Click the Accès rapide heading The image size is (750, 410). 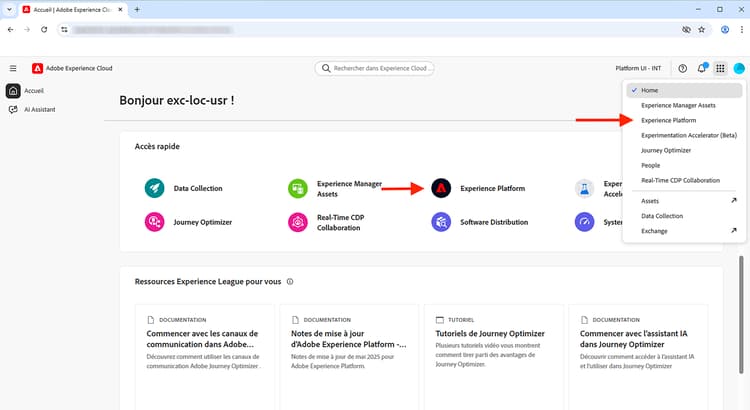[157, 146]
